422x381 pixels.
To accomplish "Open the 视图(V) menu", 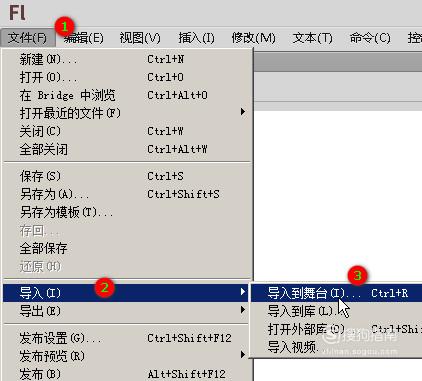I will [x=140, y=38].
